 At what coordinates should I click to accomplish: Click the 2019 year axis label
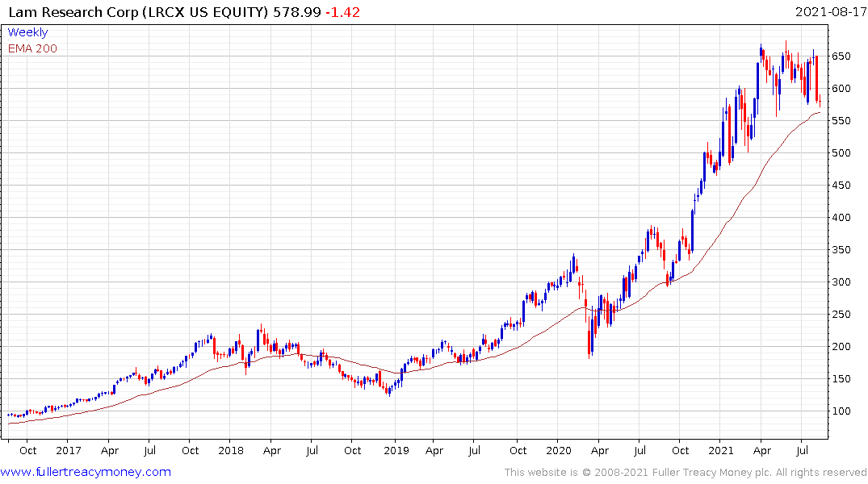396,450
